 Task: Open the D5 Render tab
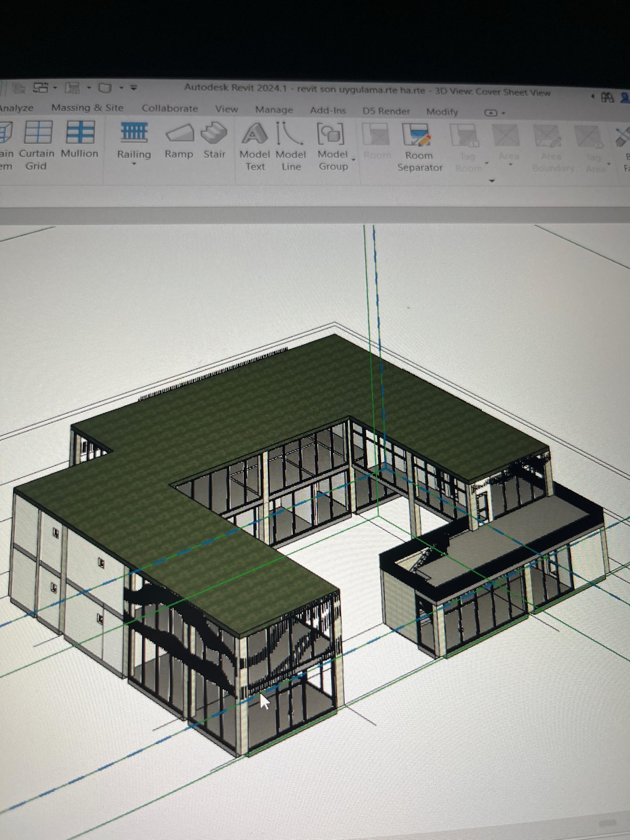386,111
